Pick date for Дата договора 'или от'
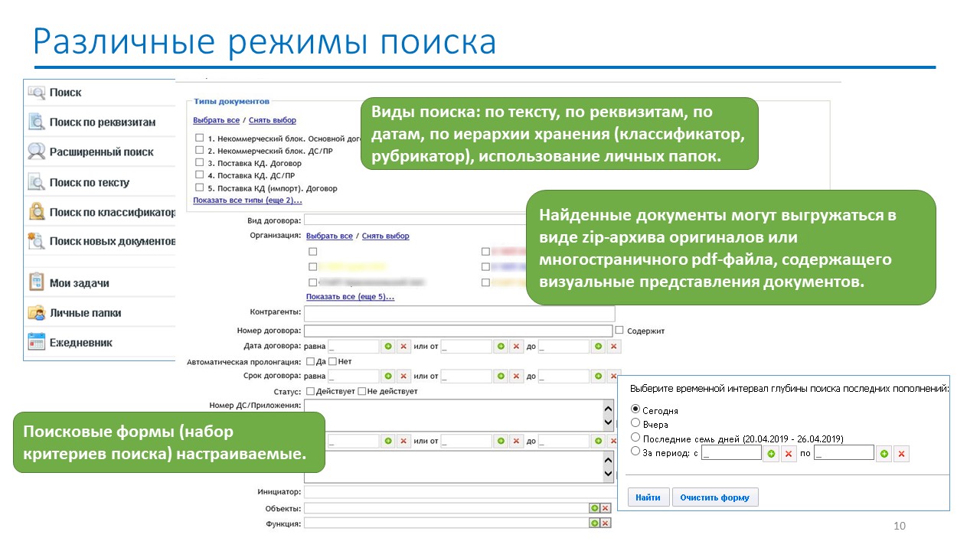 tap(501, 347)
